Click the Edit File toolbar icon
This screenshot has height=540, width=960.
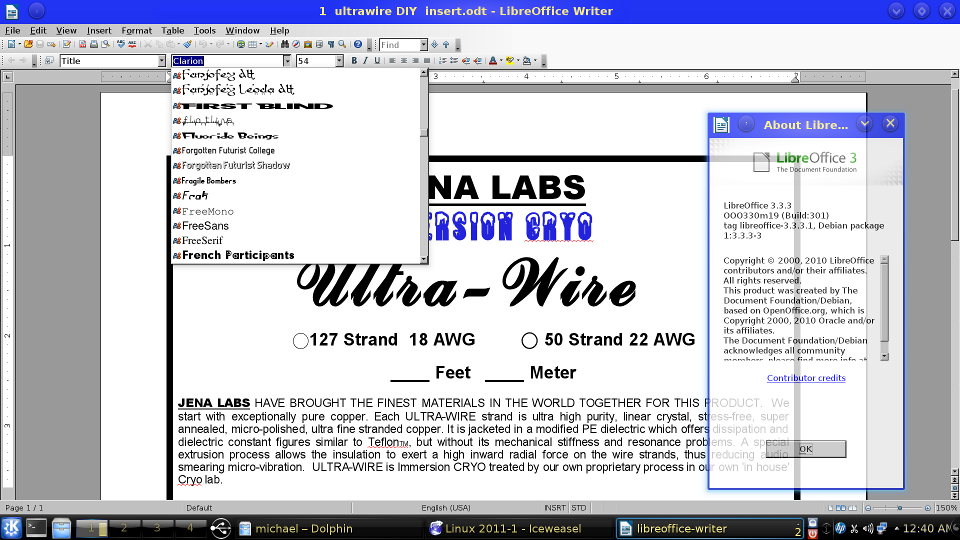tap(67, 44)
